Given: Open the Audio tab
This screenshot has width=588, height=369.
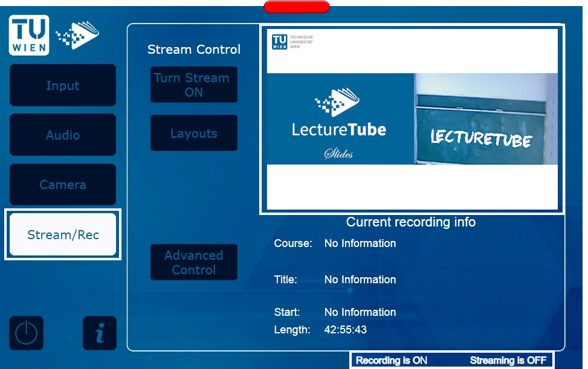Looking at the screenshot, I should [63, 135].
